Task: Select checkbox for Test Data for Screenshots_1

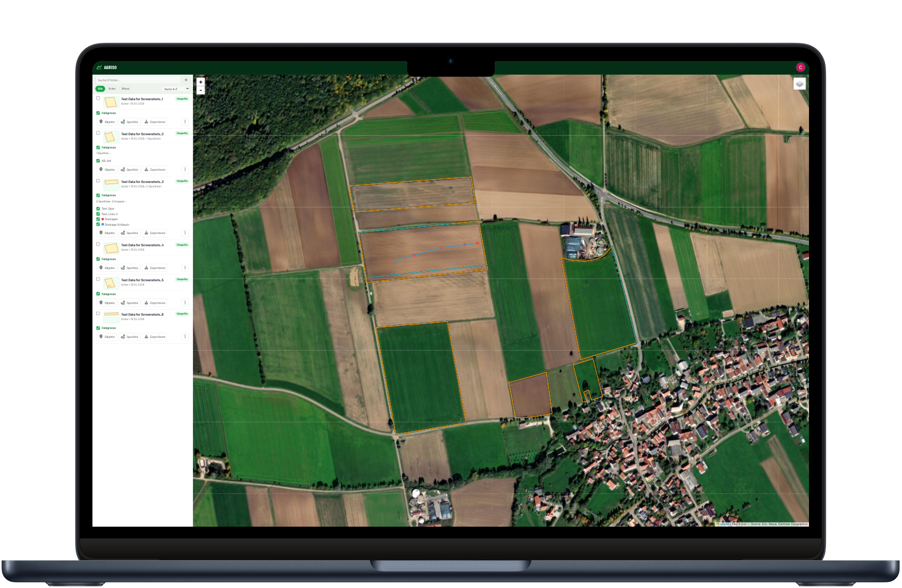Action: click(98, 98)
